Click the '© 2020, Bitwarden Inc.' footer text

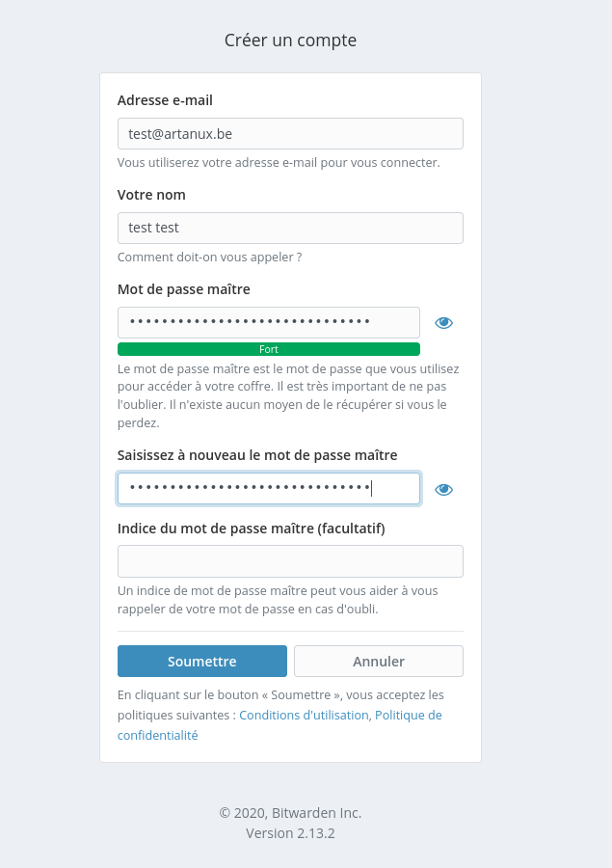[290, 813]
